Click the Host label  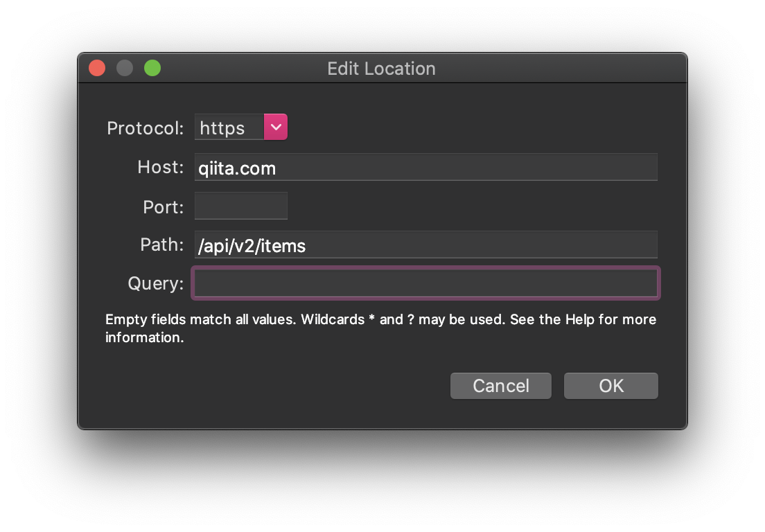(x=161, y=167)
